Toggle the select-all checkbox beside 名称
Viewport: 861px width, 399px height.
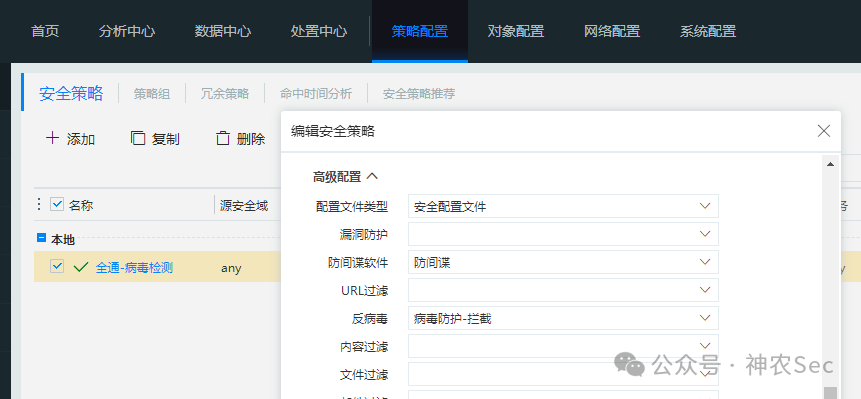(57, 205)
